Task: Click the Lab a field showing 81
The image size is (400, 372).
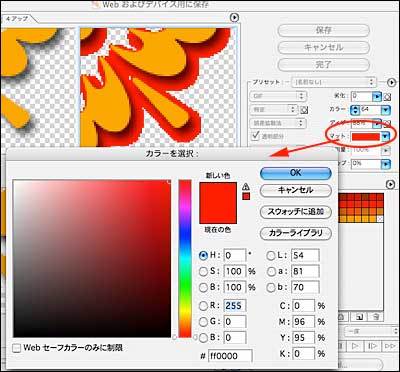Action: pos(305,271)
